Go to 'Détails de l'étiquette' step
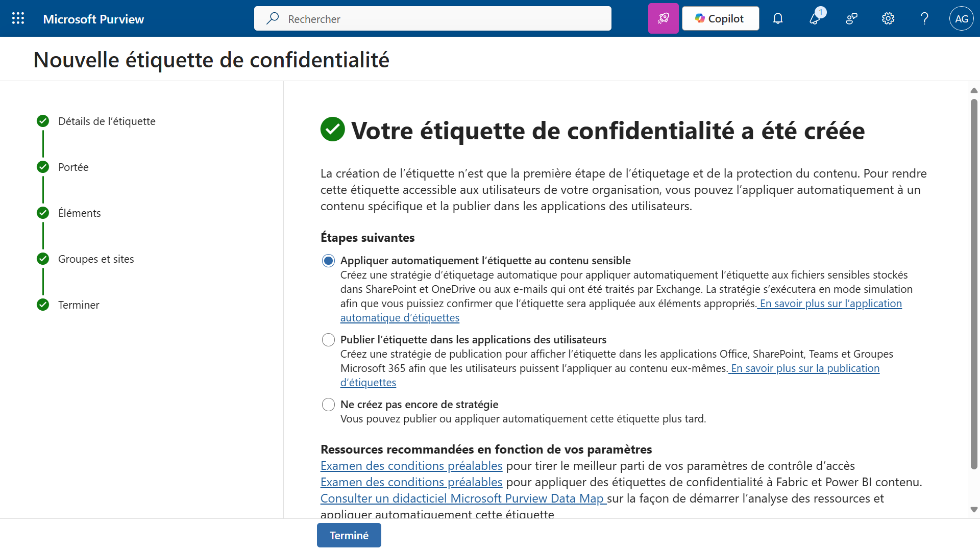980x551 pixels. [x=107, y=121]
